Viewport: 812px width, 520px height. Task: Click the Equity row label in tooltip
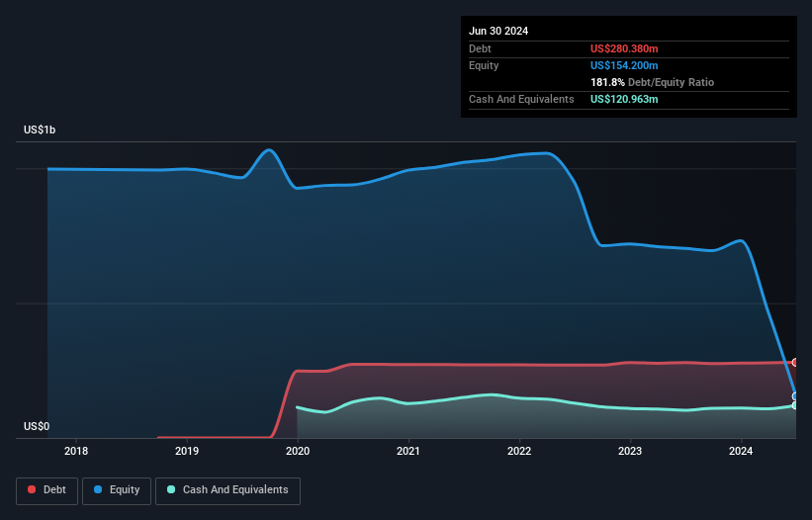pyautogui.click(x=484, y=65)
